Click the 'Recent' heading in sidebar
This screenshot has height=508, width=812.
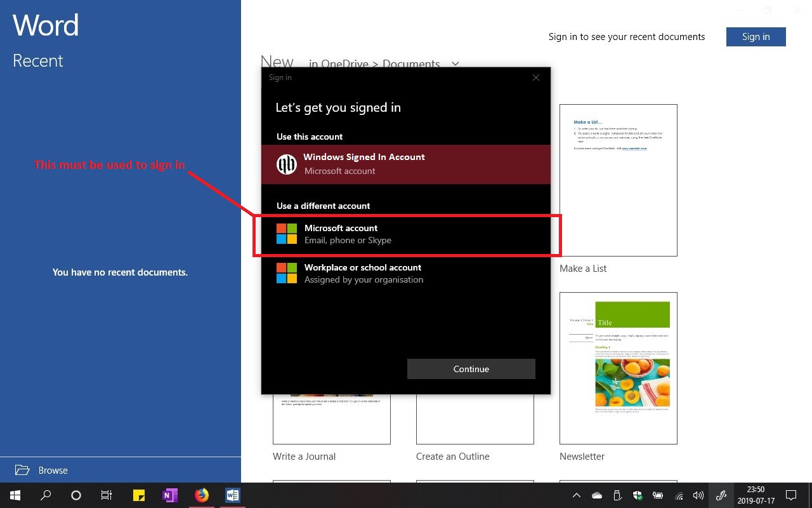[38, 61]
